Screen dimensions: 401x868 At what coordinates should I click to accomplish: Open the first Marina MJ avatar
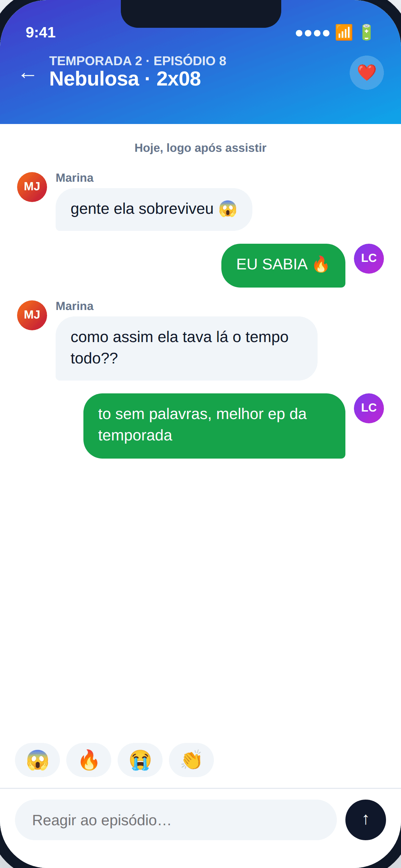[x=32, y=187]
